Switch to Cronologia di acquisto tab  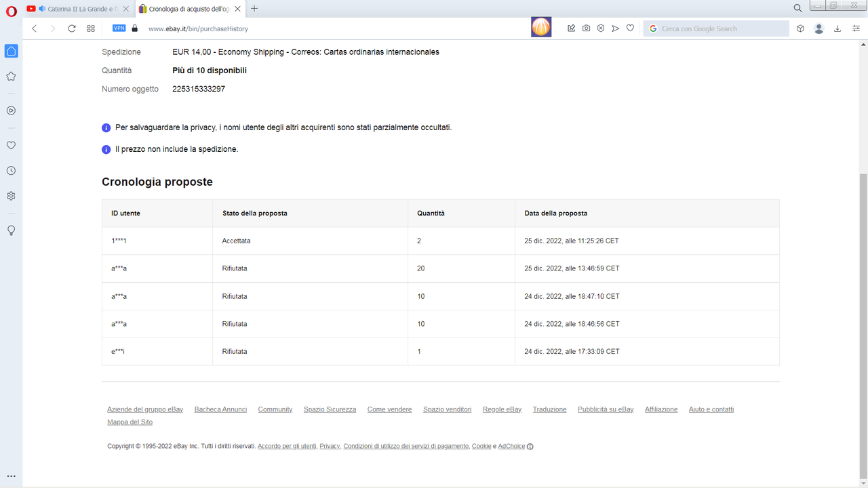tap(189, 9)
